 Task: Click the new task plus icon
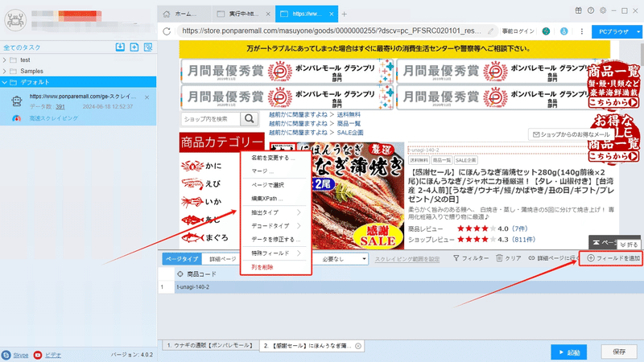click(134, 47)
